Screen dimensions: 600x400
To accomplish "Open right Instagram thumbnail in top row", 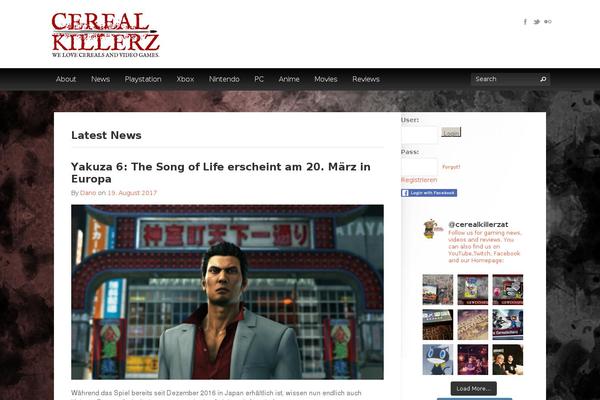I will [x=507, y=290].
